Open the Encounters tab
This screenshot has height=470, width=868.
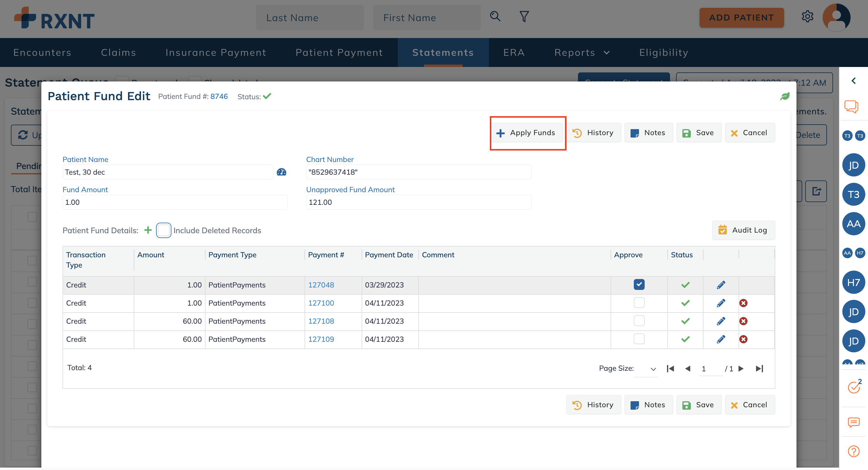click(42, 52)
